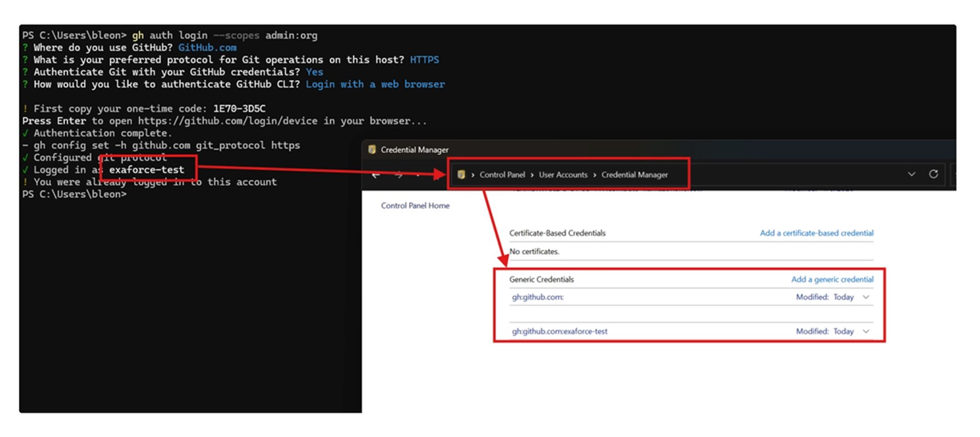980x437 pixels.
Task: Click 'Login with a web browser' in terminal
Action: point(375,84)
